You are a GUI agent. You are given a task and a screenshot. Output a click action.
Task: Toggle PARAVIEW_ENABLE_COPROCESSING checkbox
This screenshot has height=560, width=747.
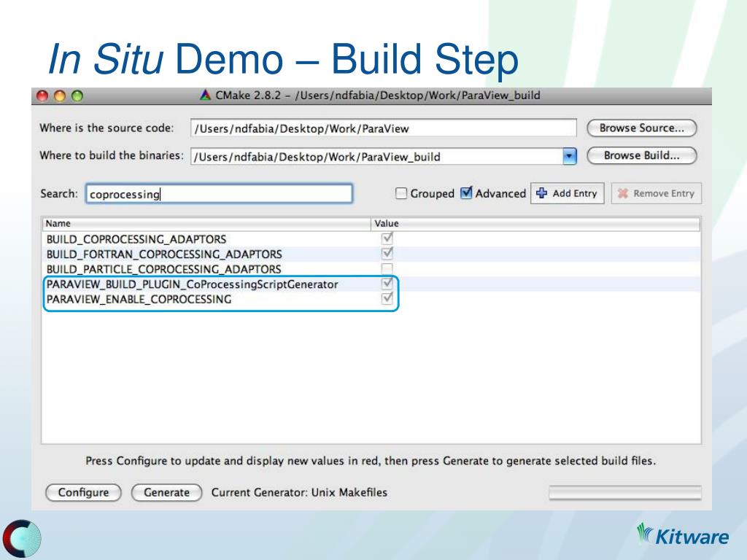tap(387, 298)
